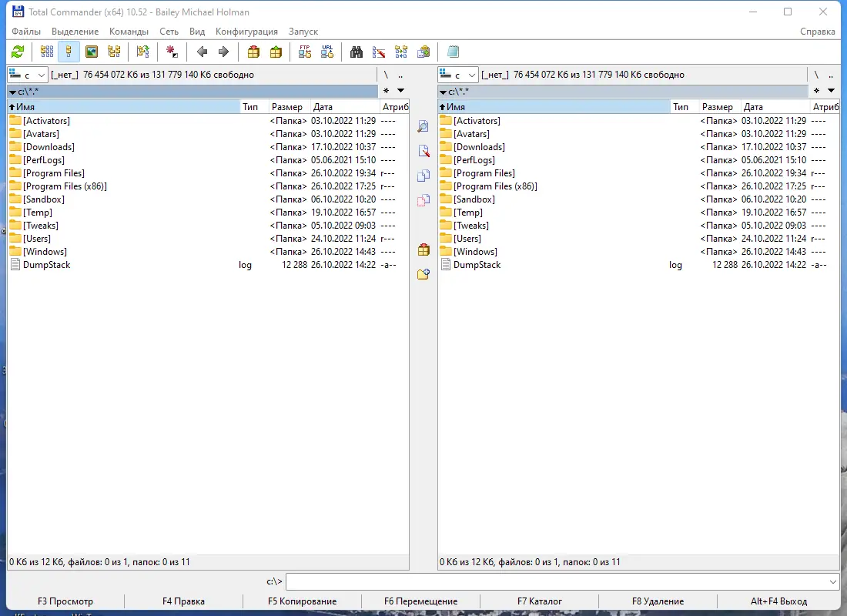Select [Program Files] folder in left panel
847x616 pixels.
tap(208, 173)
